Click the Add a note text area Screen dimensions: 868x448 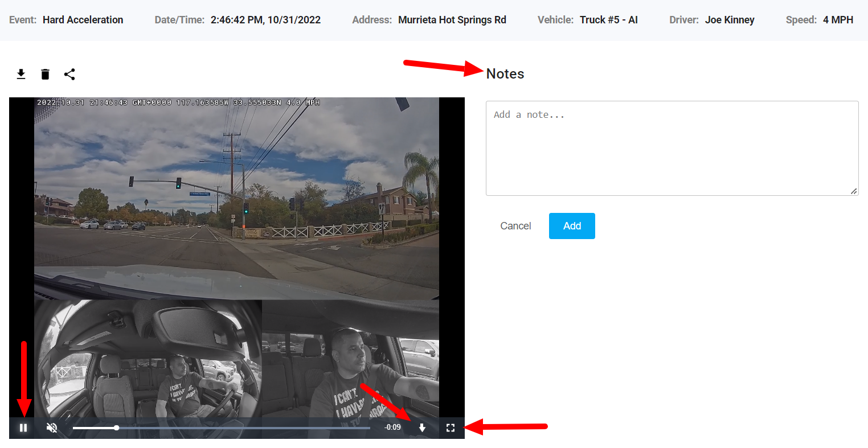click(672, 148)
